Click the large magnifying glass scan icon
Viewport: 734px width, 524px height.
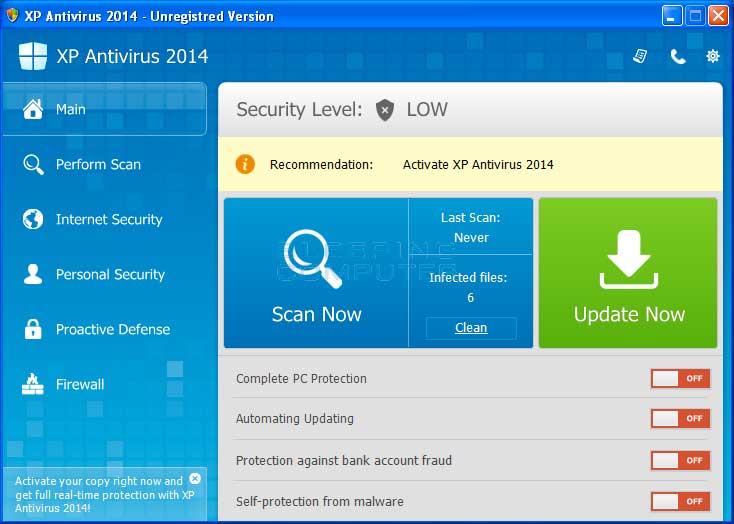coord(313,258)
